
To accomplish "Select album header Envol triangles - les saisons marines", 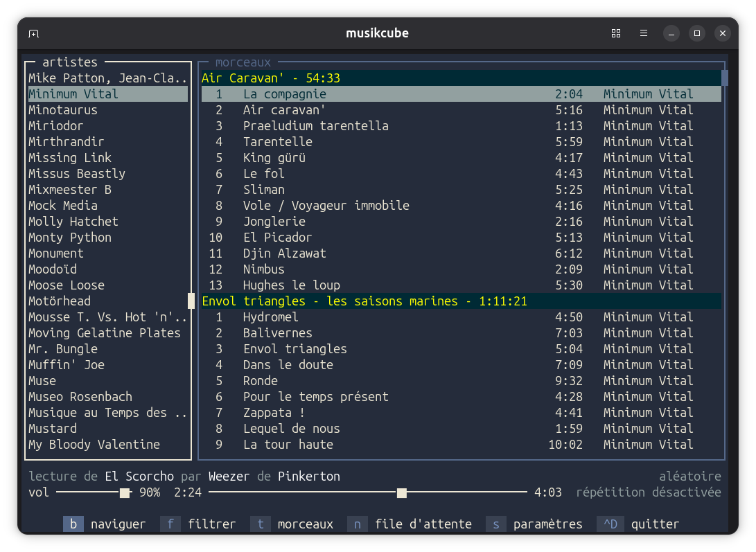I will pyautogui.click(x=364, y=301).
